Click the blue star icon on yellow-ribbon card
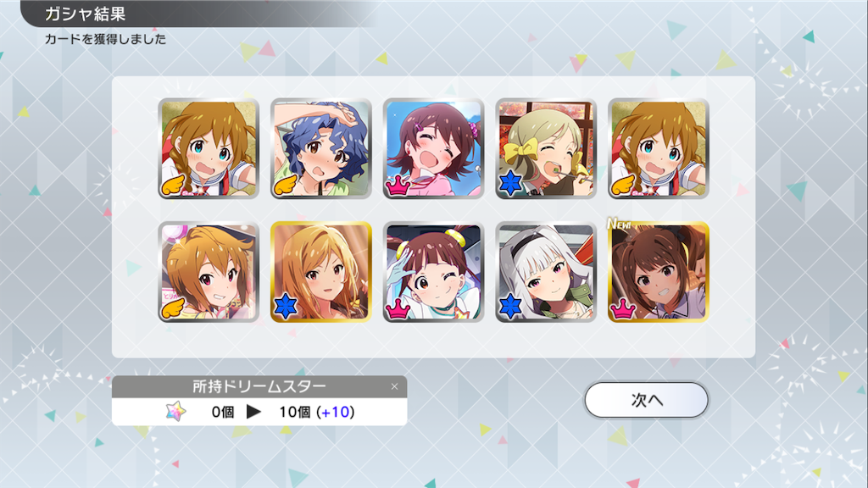868x488 pixels. point(509,183)
